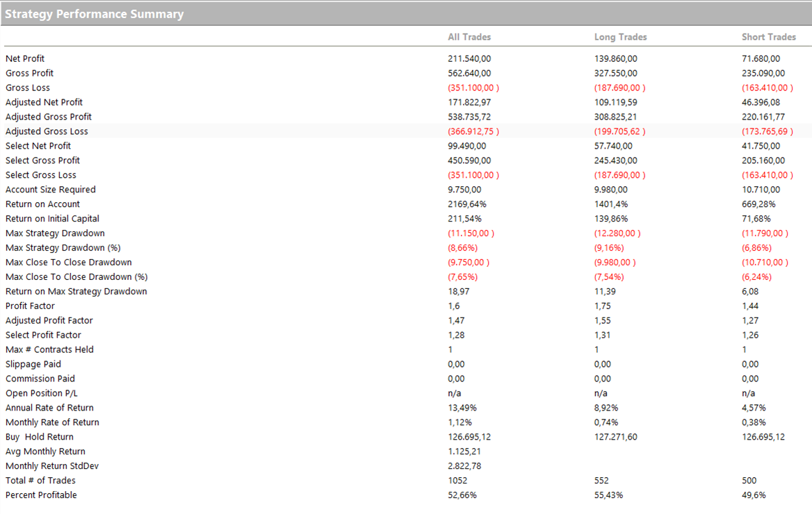
Task: Select the All Trades net profit value 211.540,00
Action: tap(469, 59)
